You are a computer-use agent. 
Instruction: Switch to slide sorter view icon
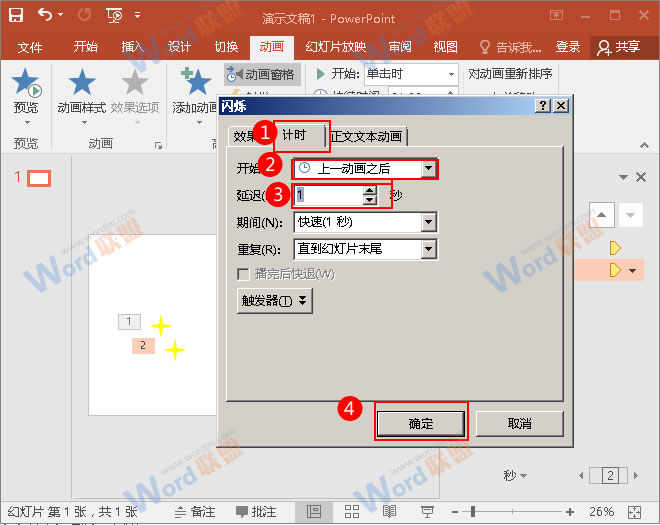(349, 511)
